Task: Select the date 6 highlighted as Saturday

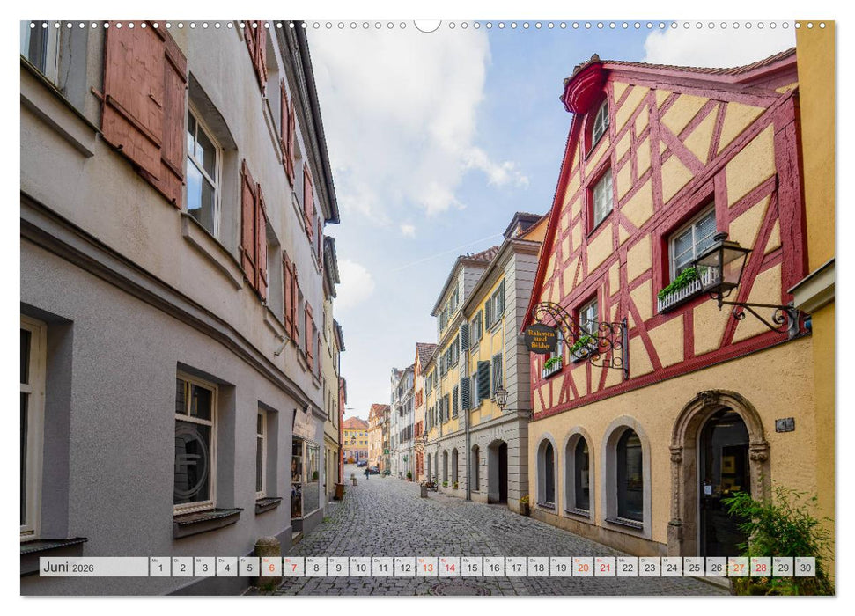Action: pos(270,567)
